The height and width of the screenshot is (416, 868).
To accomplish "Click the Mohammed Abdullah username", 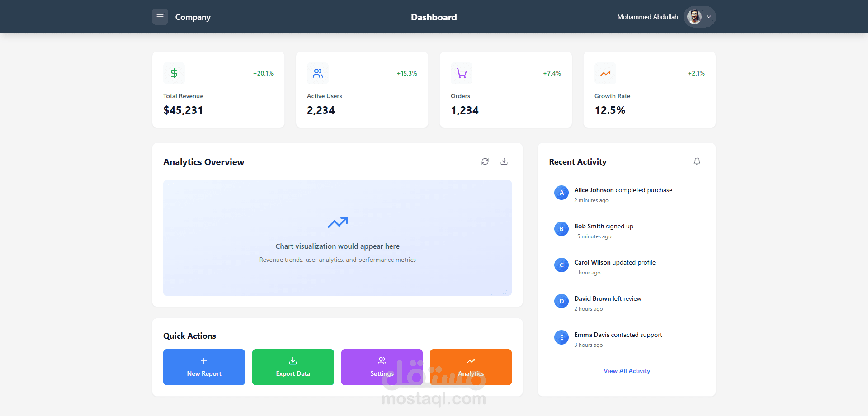I will 647,17.
